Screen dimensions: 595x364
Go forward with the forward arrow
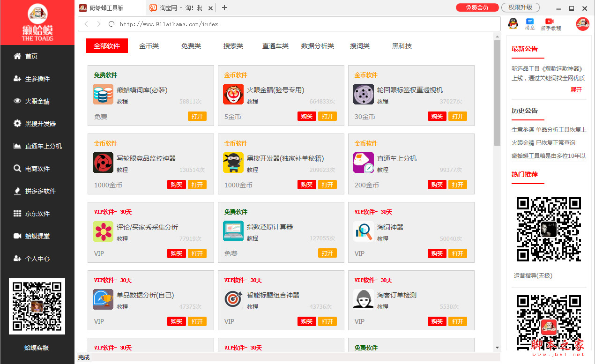pyautogui.click(x=98, y=24)
